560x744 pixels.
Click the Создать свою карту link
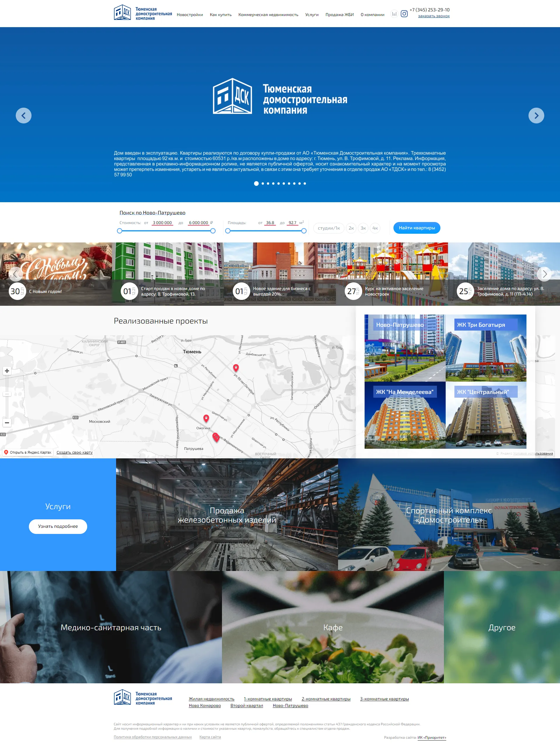75,453
